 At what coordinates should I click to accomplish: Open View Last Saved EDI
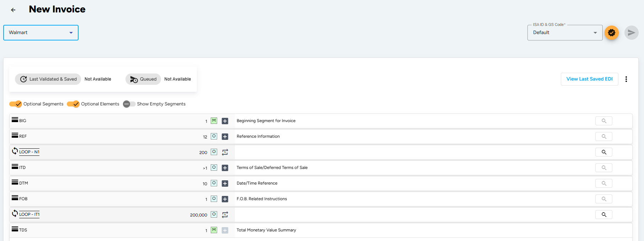coord(589,79)
